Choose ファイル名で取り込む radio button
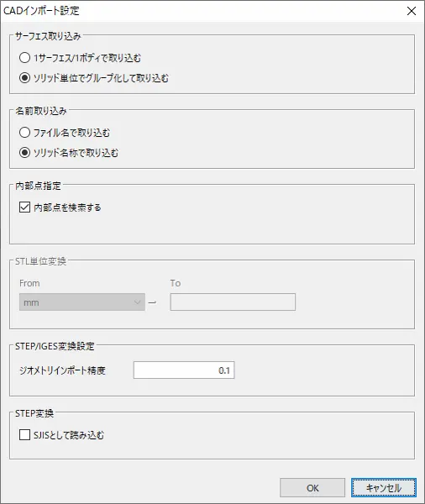Screen dimensions: 425x504 pyautogui.click(x=24, y=133)
